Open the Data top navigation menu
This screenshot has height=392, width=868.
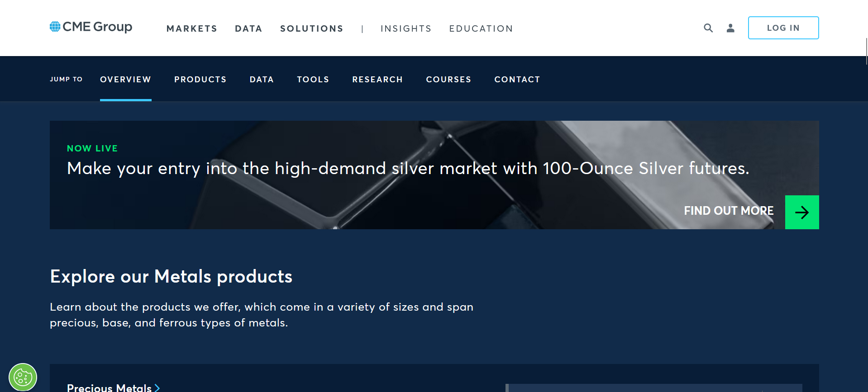click(x=248, y=28)
